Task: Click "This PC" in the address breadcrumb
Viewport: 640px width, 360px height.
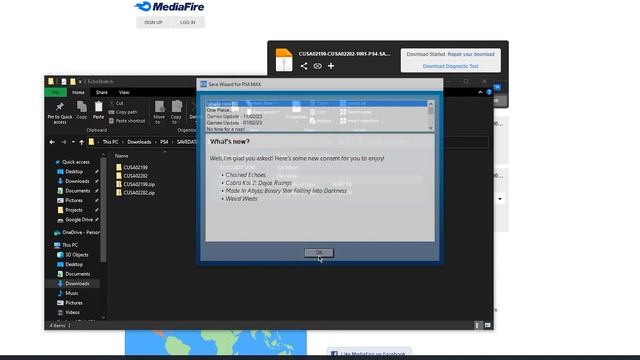Action: [110, 142]
